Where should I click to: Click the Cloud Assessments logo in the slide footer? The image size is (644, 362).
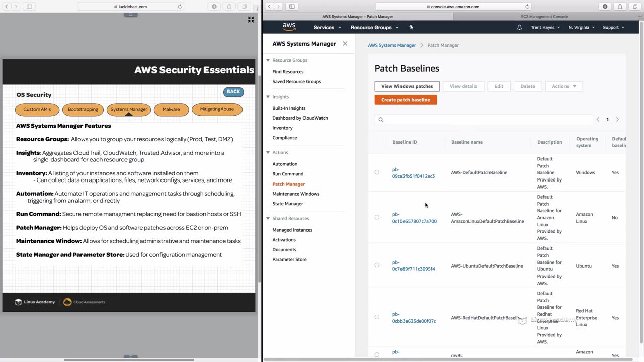(84, 302)
